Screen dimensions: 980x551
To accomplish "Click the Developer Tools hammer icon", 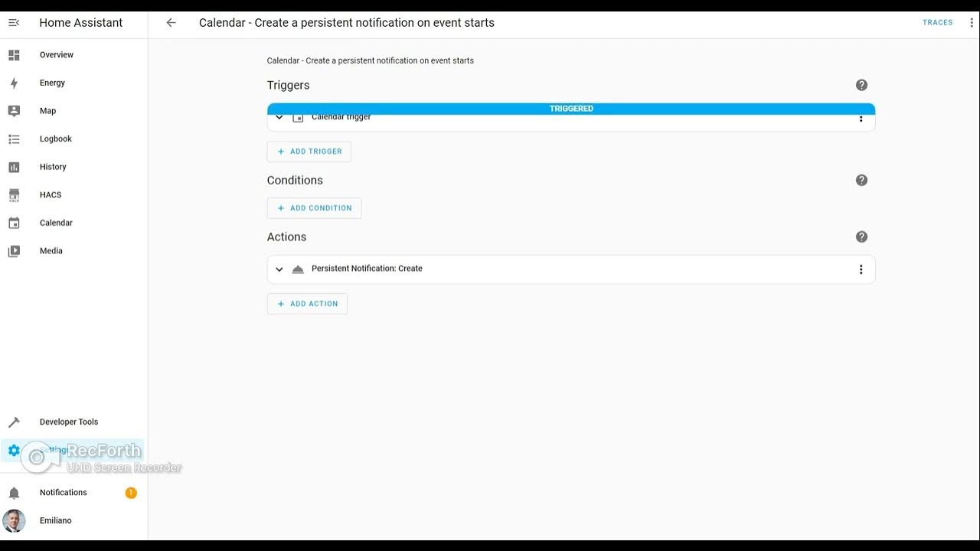I will [x=14, y=422].
